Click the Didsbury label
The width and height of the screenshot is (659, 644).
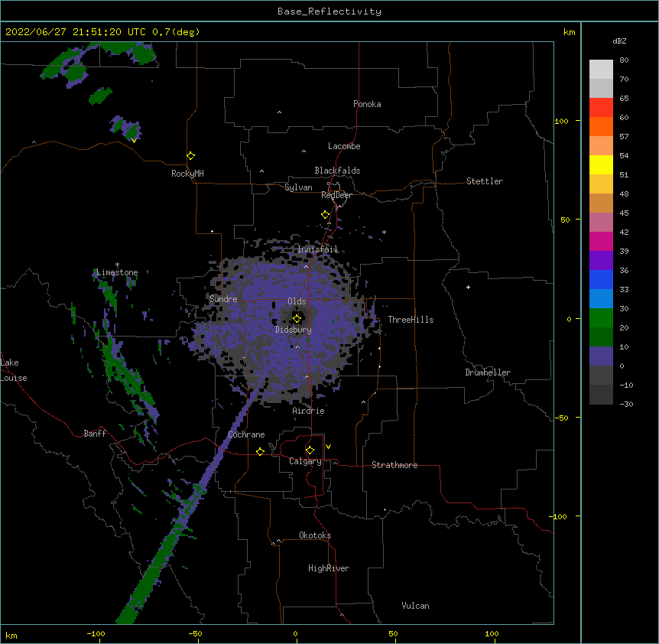[294, 330]
